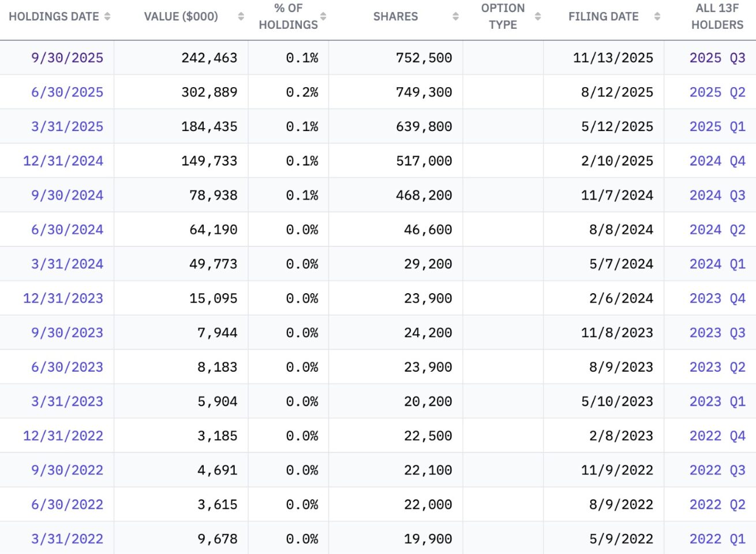
Task: Click sort icon next to Option Type
Action: point(538,17)
